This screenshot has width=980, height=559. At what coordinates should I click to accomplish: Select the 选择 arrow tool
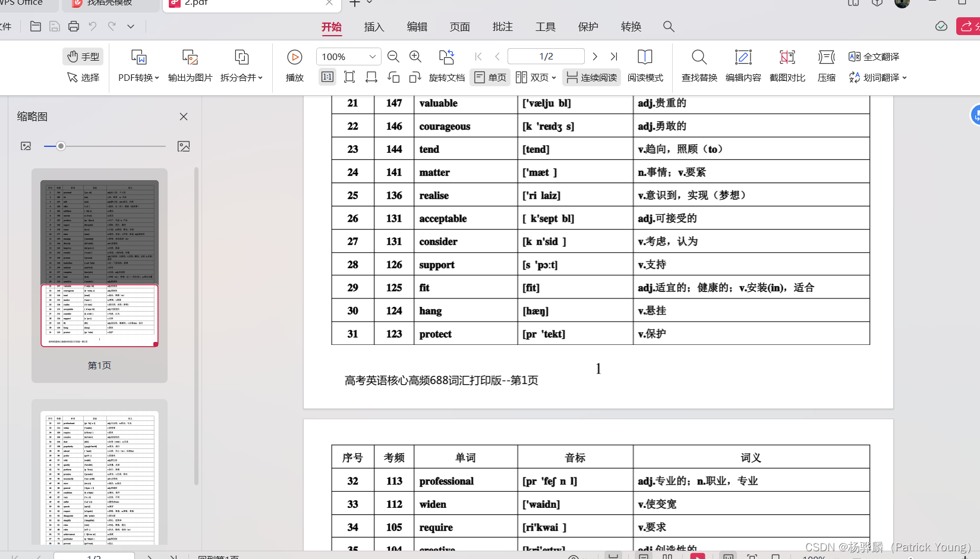[83, 77]
